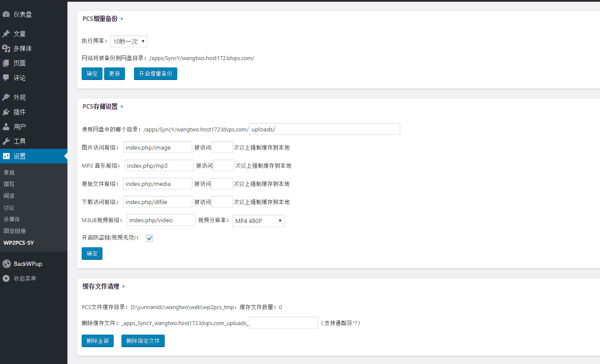Screen dimensions: 600x364
Task: Click the paintbrush icon beside 外观
Action: tap(6, 97)
